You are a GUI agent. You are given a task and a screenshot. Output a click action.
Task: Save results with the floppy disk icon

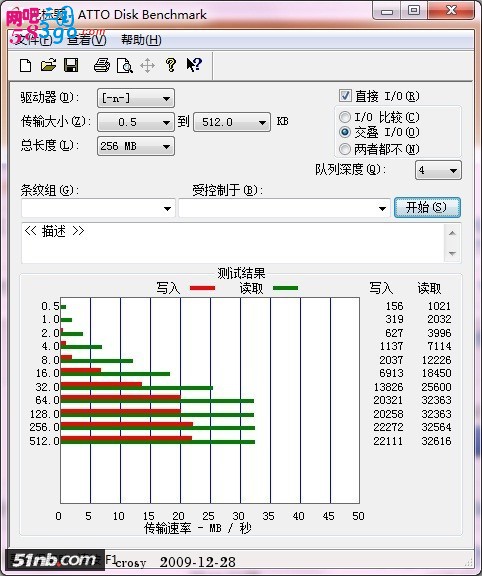(x=71, y=65)
